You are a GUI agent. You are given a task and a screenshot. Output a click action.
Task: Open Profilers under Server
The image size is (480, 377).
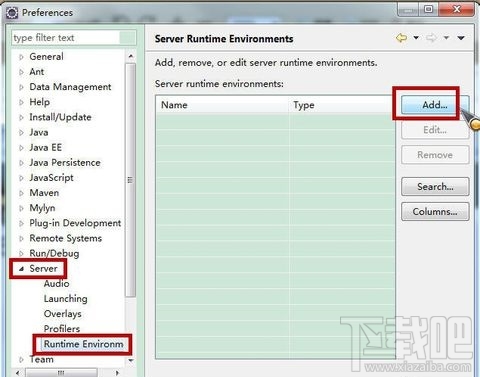click(x=62, y=329)
